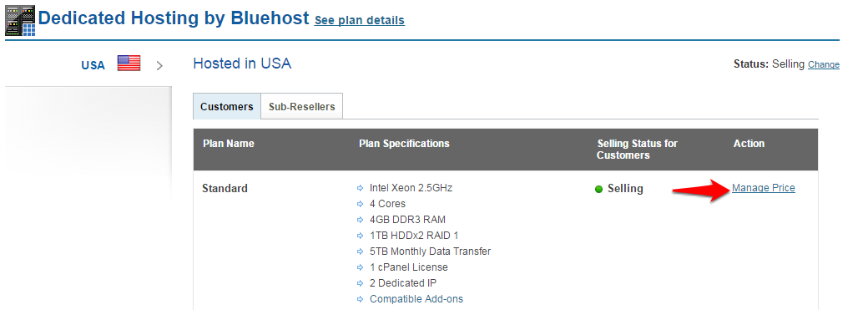Viewport: 868px width, 310px height.
Task: Expand the USA region chevron arrow
Action: tap(159, 65)
